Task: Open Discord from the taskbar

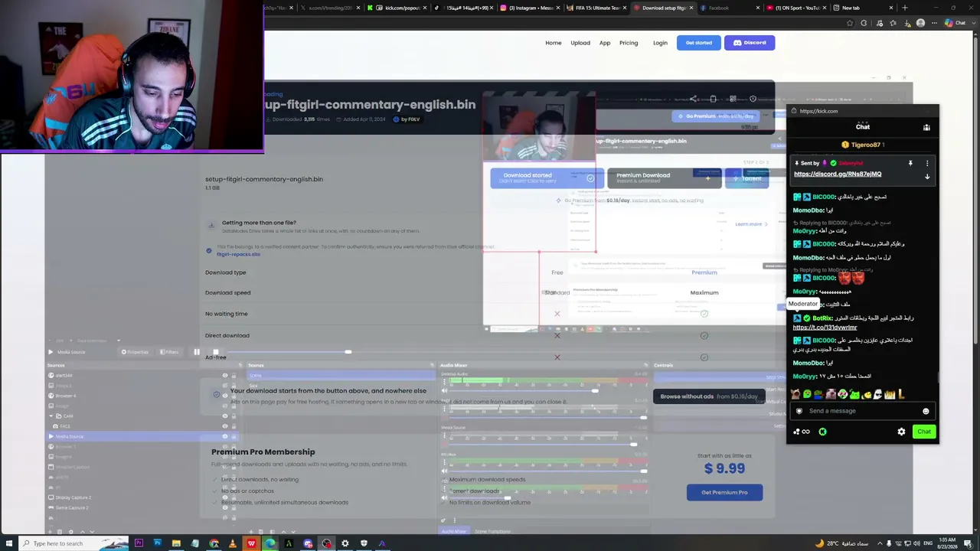Action: (308, 543)
